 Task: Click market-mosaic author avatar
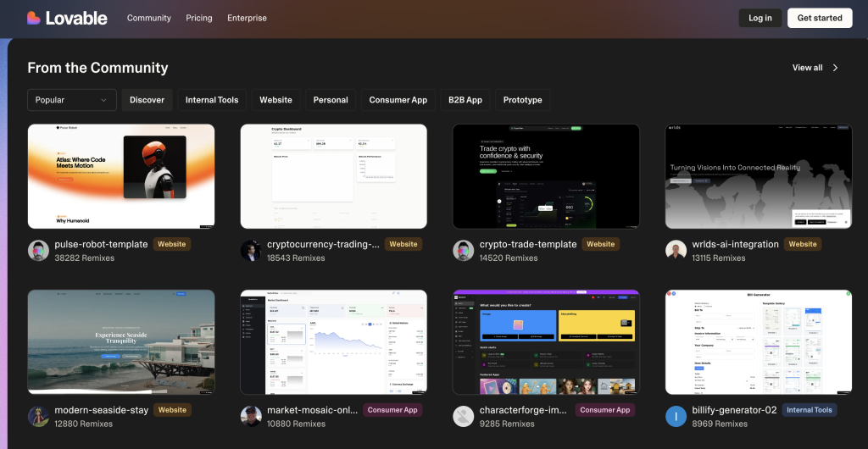[x=251, y=416]
